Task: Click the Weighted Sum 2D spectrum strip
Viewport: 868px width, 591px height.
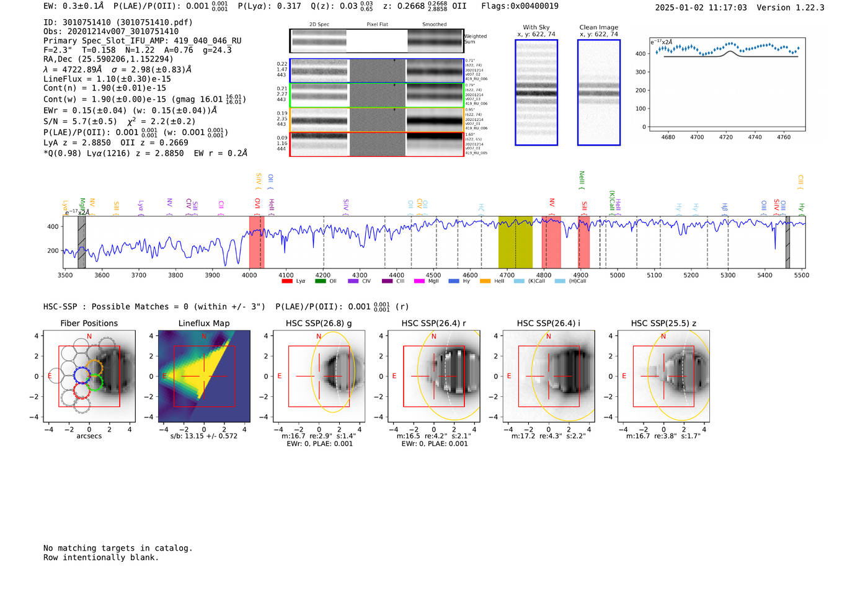Action: click(x=376, y=41)
